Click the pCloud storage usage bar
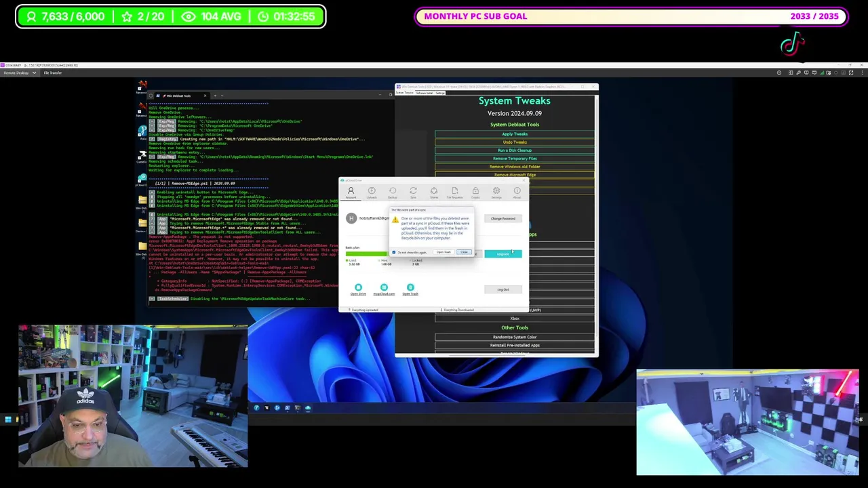This screenshot has width=868, height=488. [x=366, y=254]
